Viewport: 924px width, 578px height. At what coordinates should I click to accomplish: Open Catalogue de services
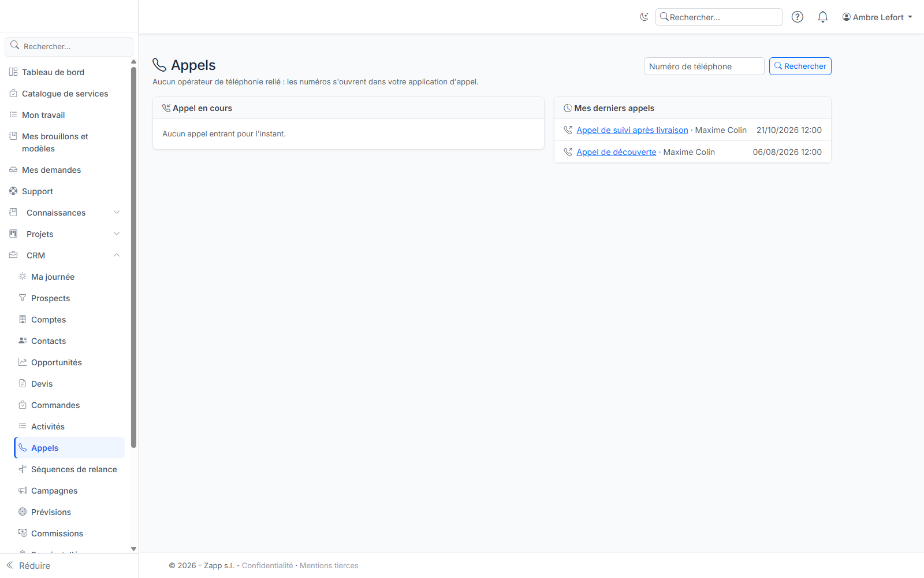click(65, 94)
